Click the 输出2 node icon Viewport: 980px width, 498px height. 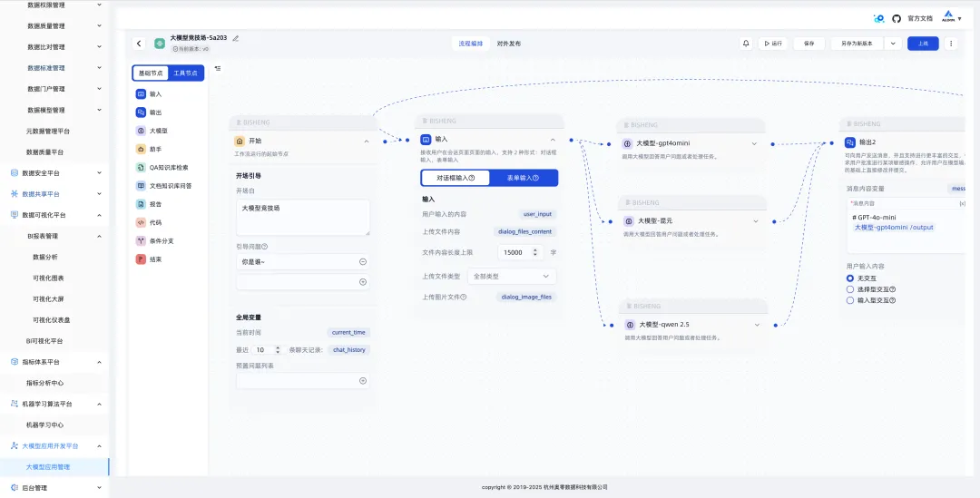coord(850,142)
